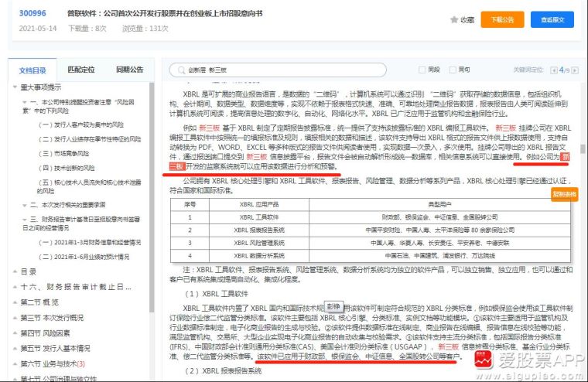Expand the 目录 tree node
The height and width of the screenshot is (382, 588).
15,271
